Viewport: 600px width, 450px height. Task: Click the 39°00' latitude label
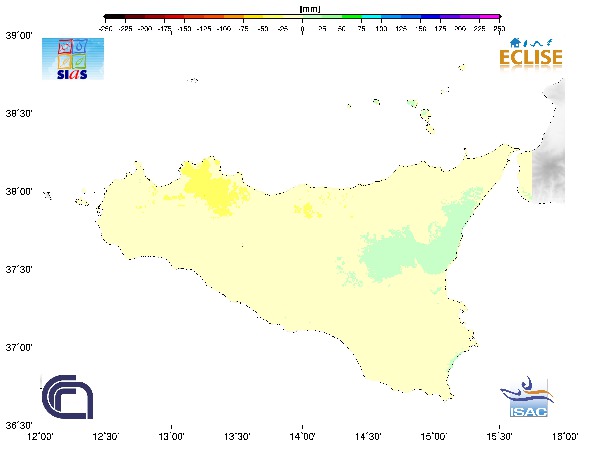19,36
